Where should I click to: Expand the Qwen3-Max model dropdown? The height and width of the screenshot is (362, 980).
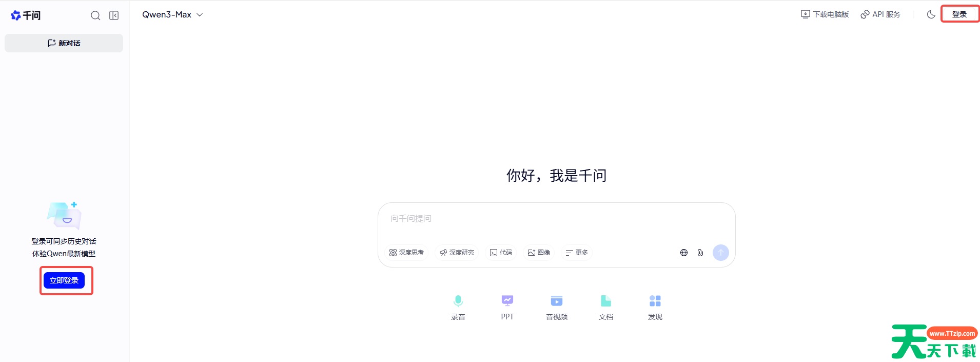pyautogui.click(x=172, y=15)
